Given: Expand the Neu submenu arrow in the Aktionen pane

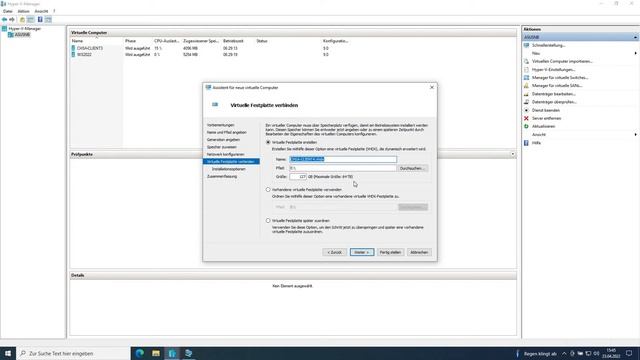Looking at the screenshot, I should pyautogui.click(x=636, y=53).
